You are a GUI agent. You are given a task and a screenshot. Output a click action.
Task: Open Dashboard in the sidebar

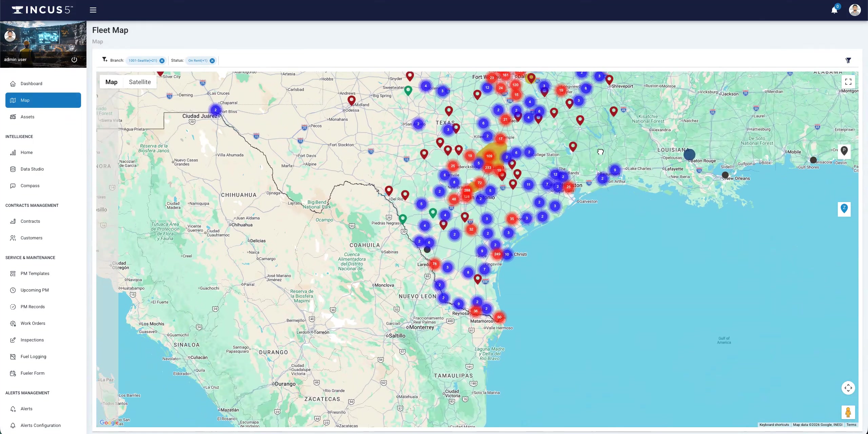(x=43, y=84)
